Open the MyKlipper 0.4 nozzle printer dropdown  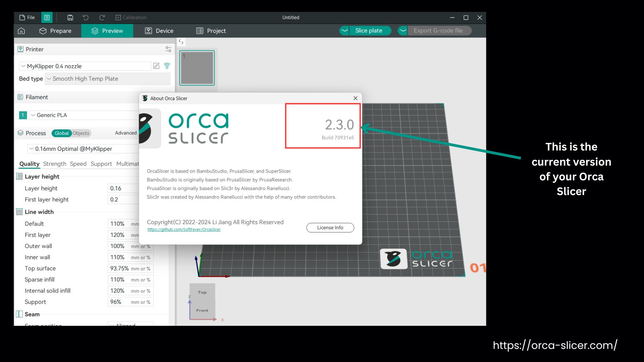85,66
